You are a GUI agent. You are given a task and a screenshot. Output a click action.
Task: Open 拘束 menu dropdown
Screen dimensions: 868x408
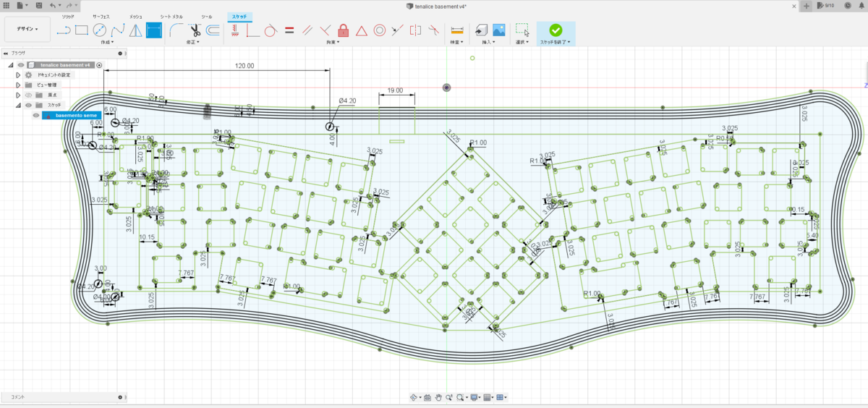pyautogui.click(x=333, y=42)
